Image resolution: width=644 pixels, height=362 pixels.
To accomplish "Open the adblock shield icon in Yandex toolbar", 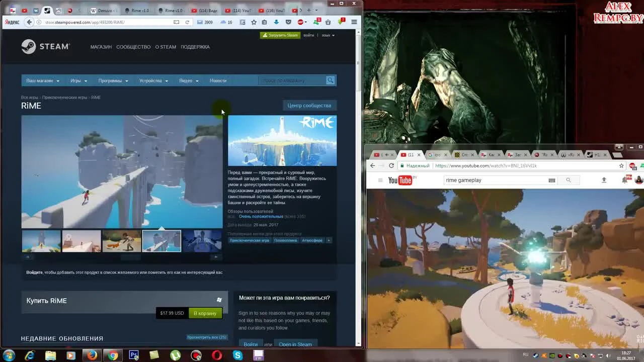I will coord(288,22).
